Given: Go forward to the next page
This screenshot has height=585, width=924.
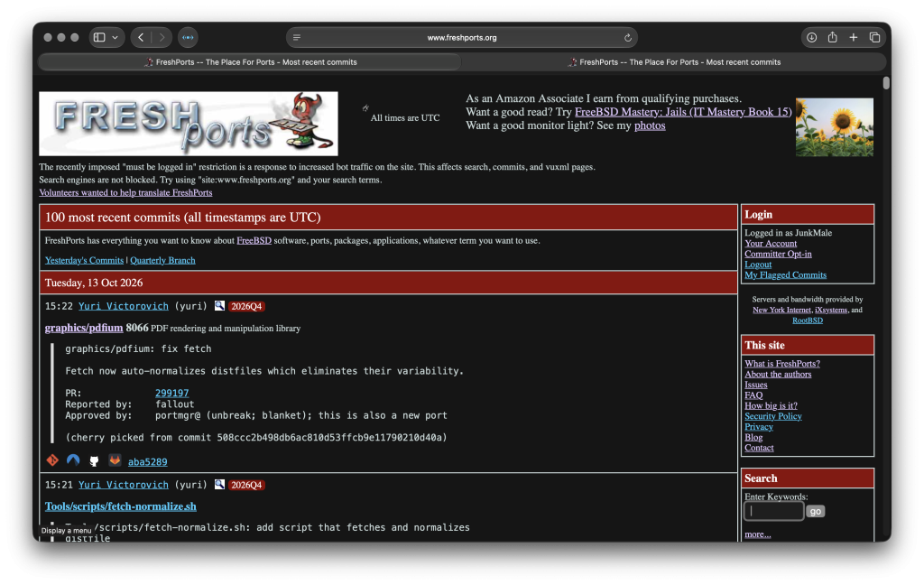Looking at the screenshot, I should 162,37.
